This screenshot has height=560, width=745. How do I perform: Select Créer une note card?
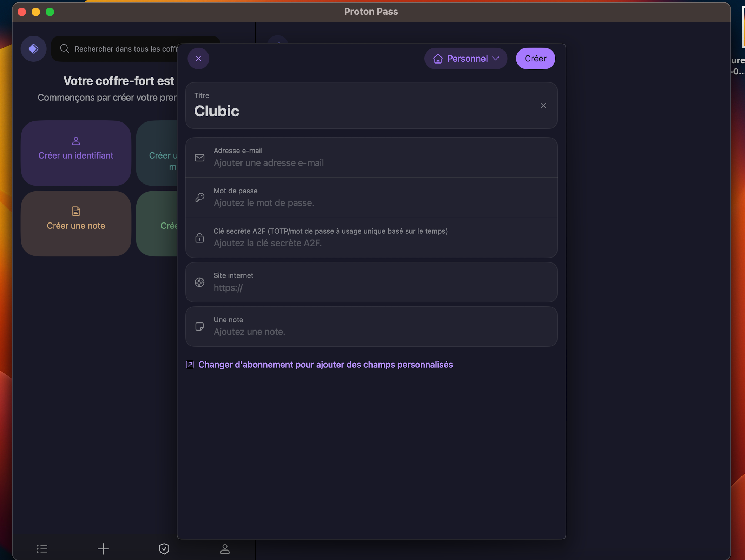coord(76,224)
